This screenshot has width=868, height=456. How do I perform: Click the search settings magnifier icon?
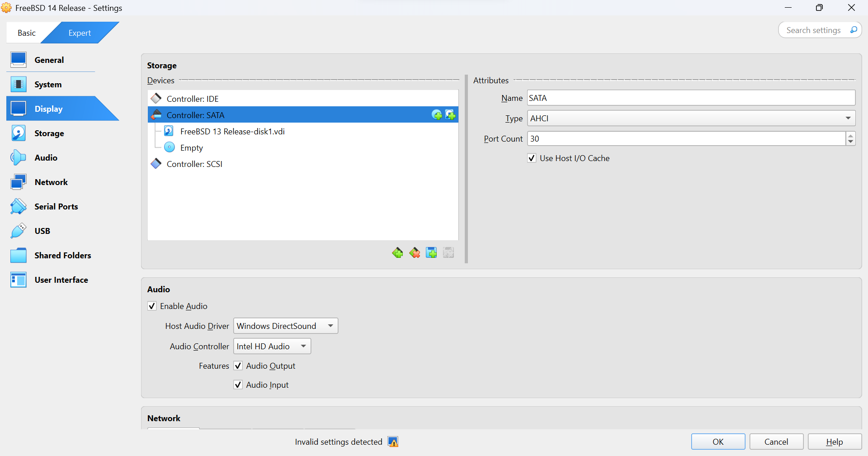tap(854, 30)
